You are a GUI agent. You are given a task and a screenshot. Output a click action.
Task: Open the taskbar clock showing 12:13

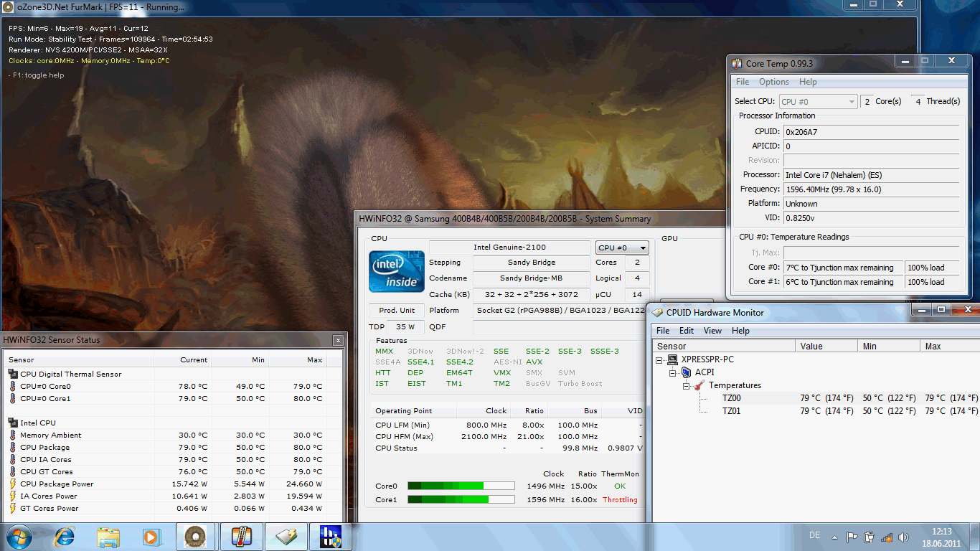(x=941, y=537)
